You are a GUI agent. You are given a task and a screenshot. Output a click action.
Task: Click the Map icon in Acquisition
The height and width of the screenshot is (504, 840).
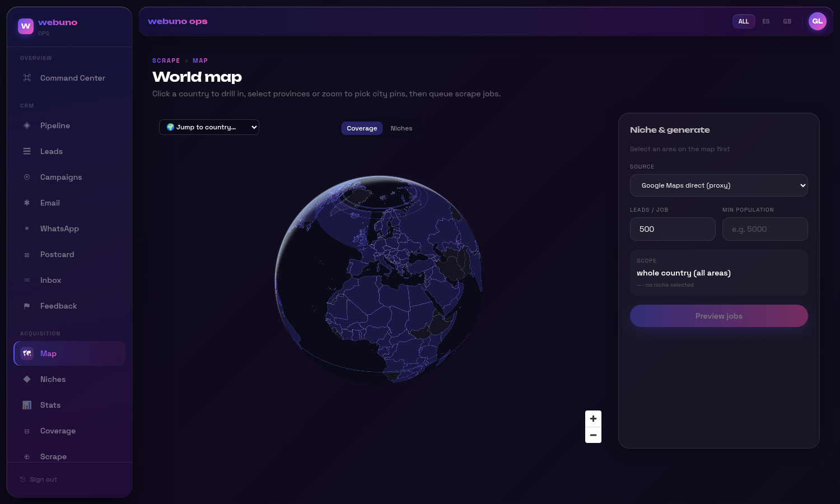click(27, 353)
